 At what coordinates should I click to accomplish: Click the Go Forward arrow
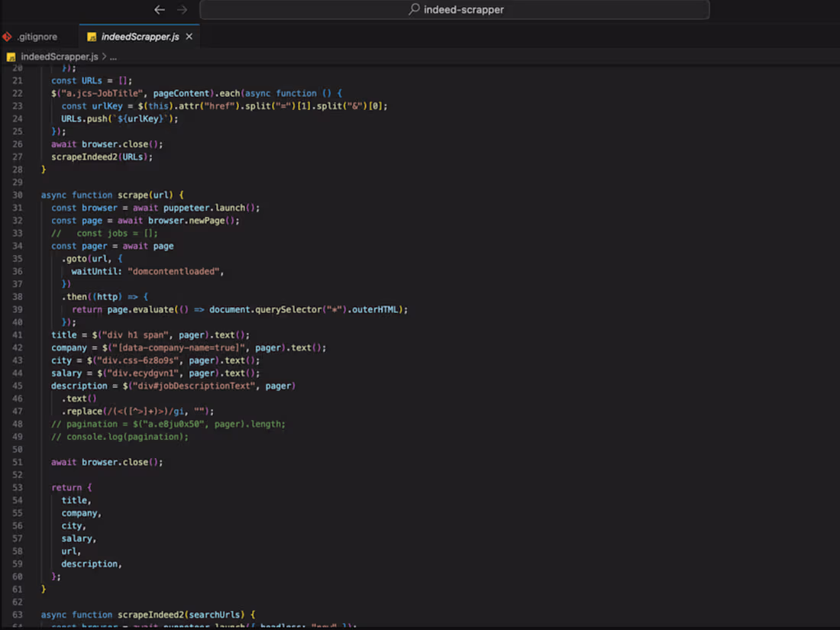tap(182, 10)
